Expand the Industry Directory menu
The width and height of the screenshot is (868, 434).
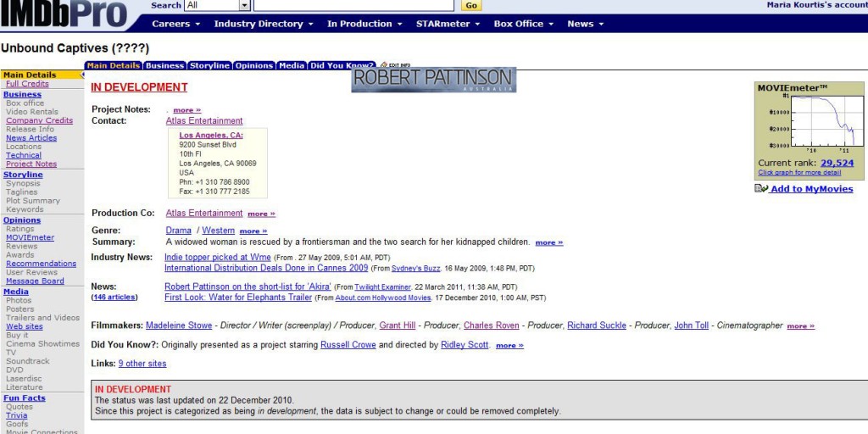tap(264, 24)
